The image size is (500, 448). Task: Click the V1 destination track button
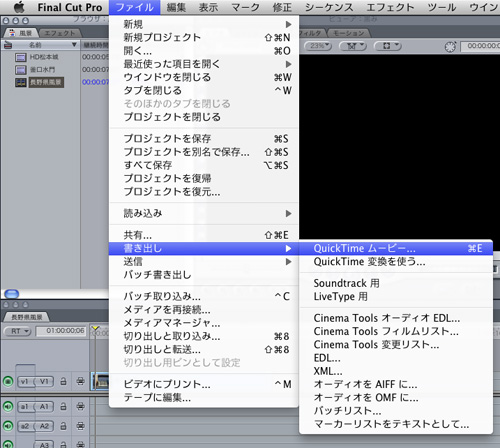[x=44, y=381]
